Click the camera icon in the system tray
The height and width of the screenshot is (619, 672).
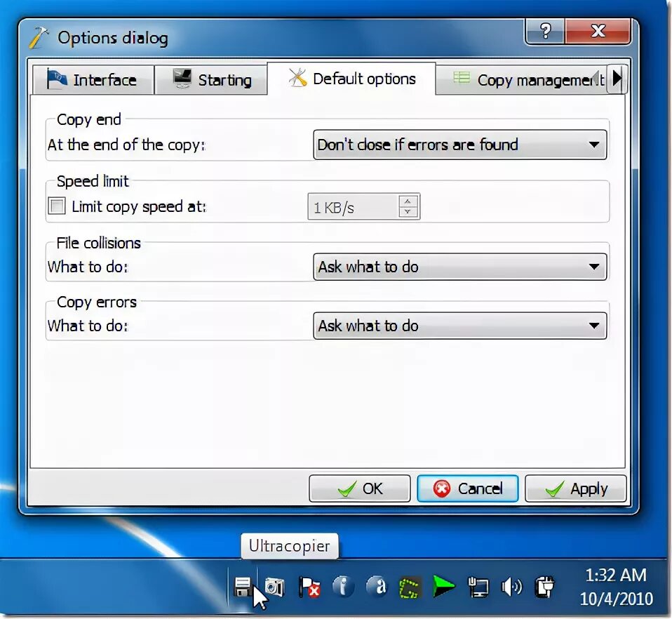click(274, 587)
